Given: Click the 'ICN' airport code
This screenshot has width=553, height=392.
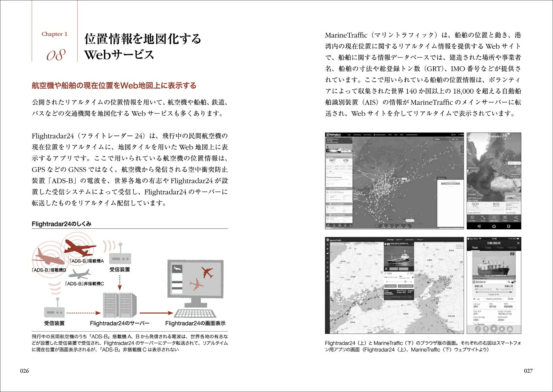Looking at the screenshot, I should [x=346, y=160].
